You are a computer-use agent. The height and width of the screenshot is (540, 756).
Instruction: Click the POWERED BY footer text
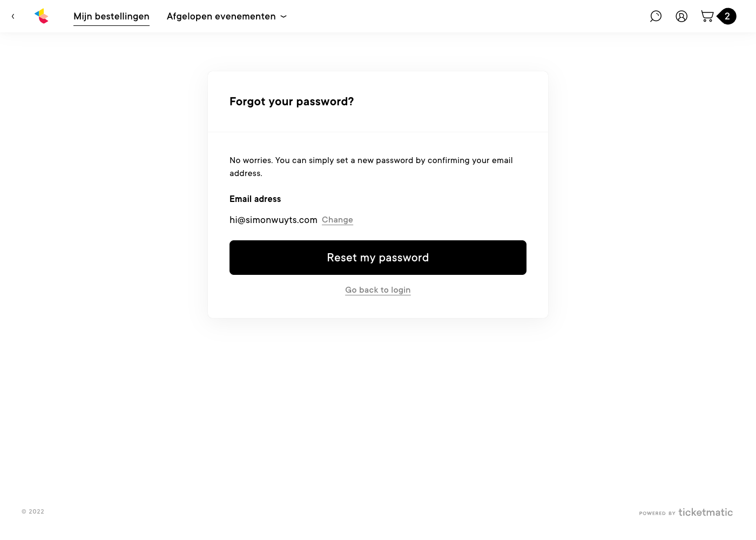pyautogui.click(x=657, y=513)
